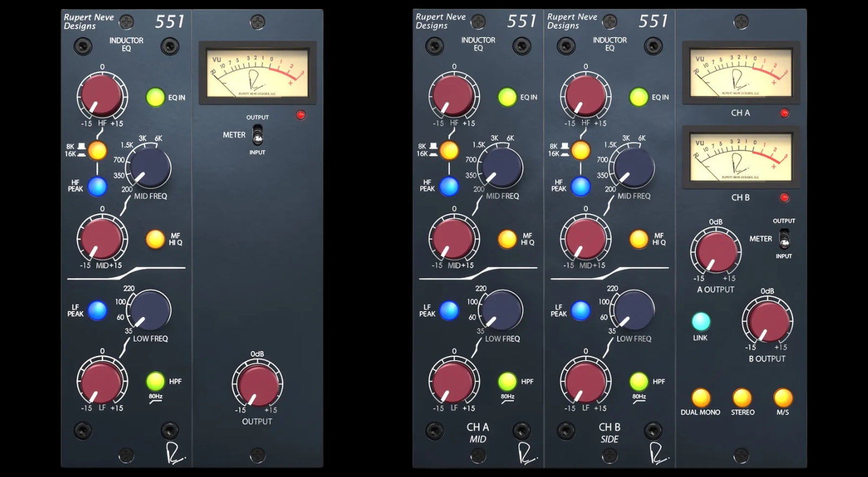This screenshot has height=477, width=868.
Task: Enable HF PEAK on the CH A strip
Action: [449, 186]
